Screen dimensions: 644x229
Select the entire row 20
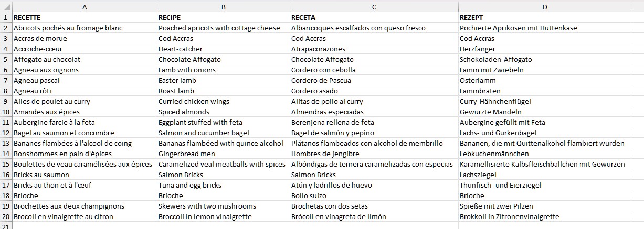[x=6, y=216]
